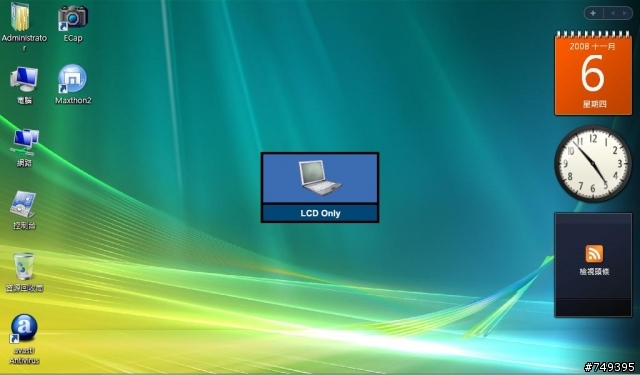This screenshot has width=640, height=375.
Task: Launch the ECap camera shortcut
Action: click(x=73, y=18)
